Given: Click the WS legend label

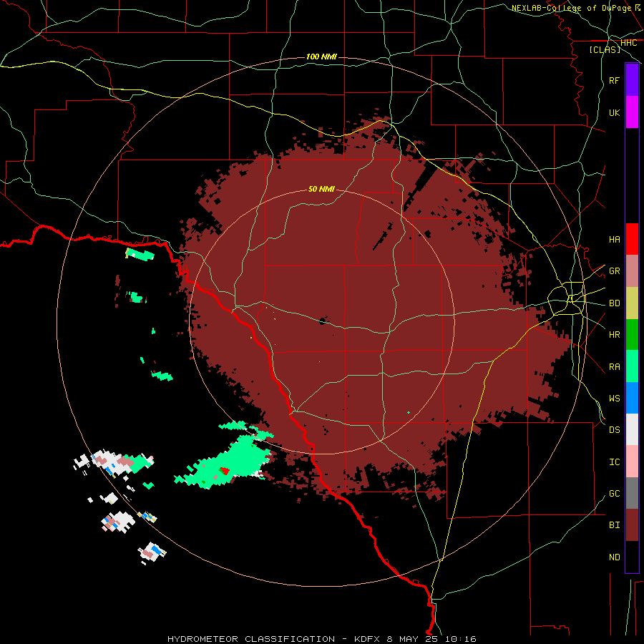Looking at the screenshot, I should pyautogui.click(x=615, y=399).
